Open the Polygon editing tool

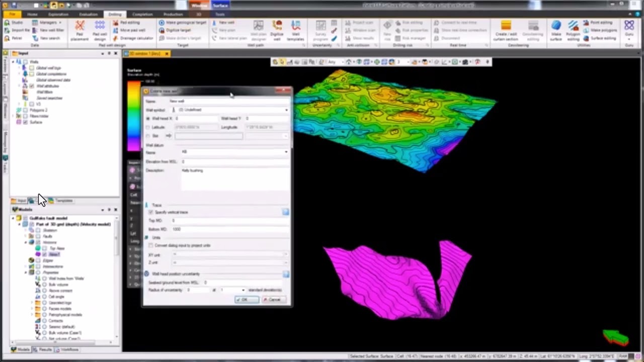tap(573, 31)
